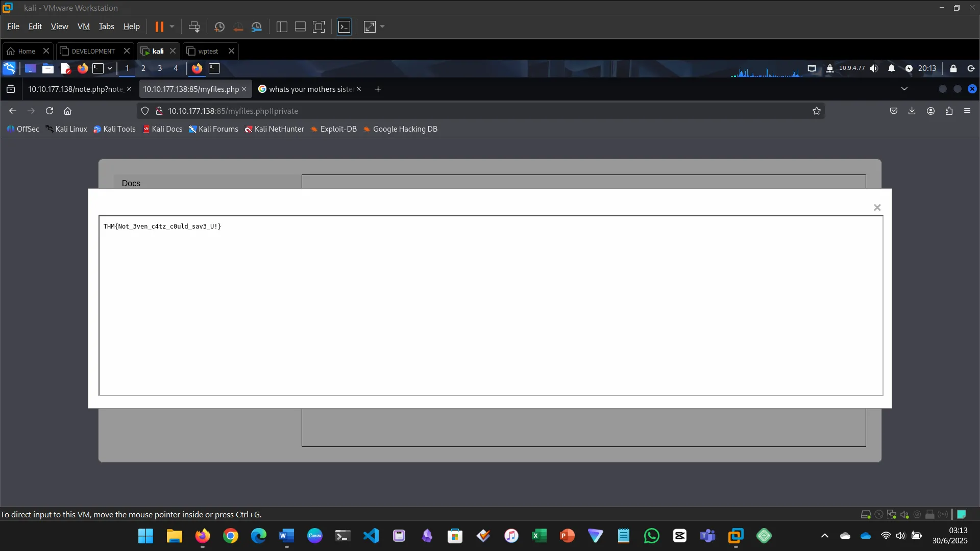Open Firefox hamburger application menu
The height and width of the screenshot is (551, 980).
(967, 111)
